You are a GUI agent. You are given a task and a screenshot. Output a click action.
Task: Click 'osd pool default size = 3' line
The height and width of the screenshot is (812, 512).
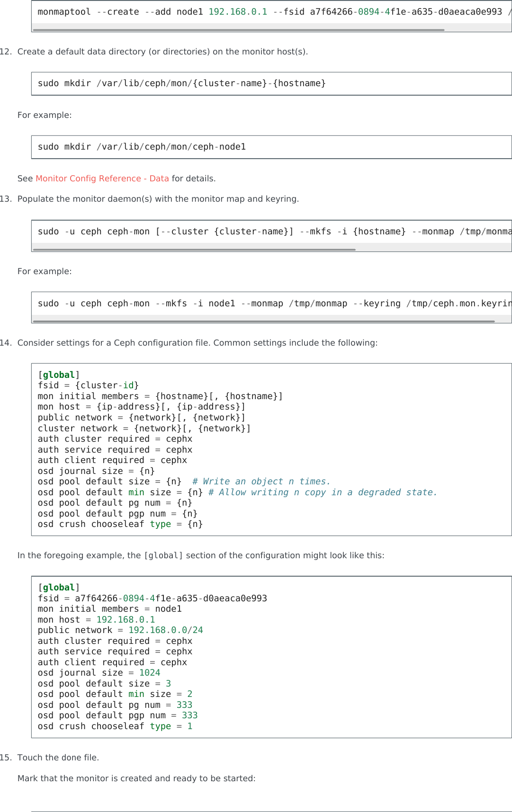(x=104, y=684)
